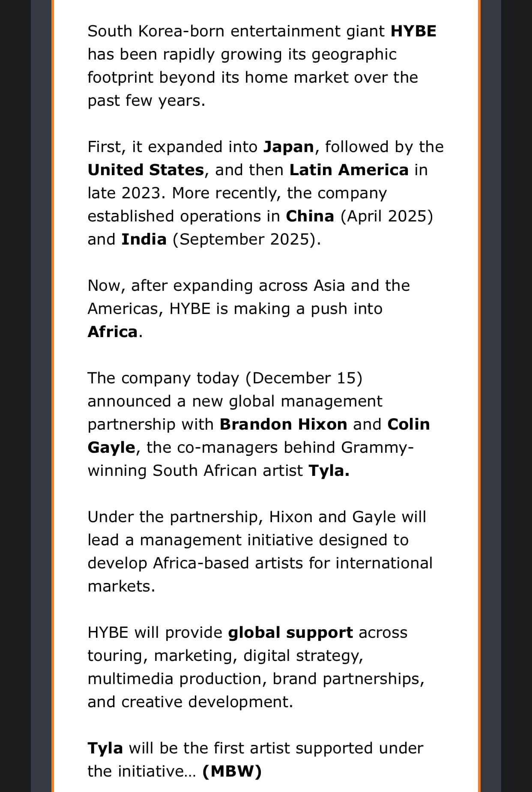Click the bold global support text

click(290, 633)
